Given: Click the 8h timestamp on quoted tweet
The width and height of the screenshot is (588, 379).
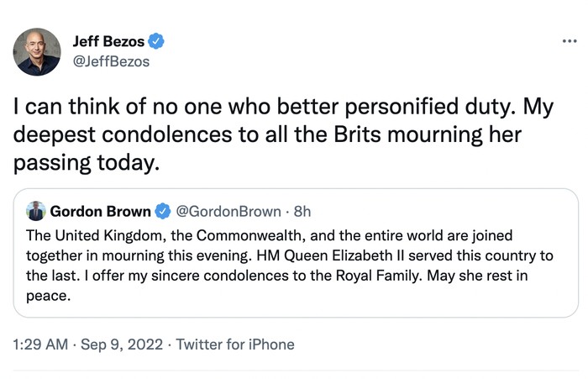Looking at the screenshot, I should click(300, 211).
